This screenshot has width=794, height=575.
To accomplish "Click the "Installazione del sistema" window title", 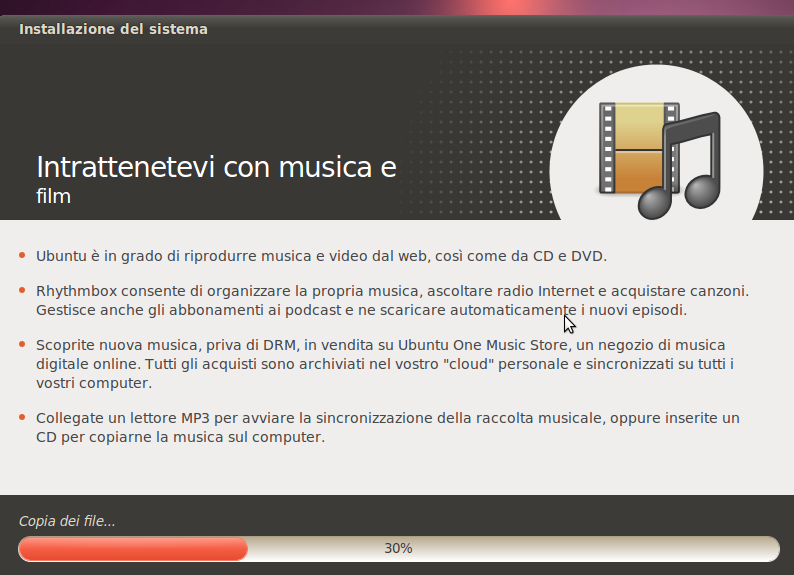I will (x=113, y=29).
